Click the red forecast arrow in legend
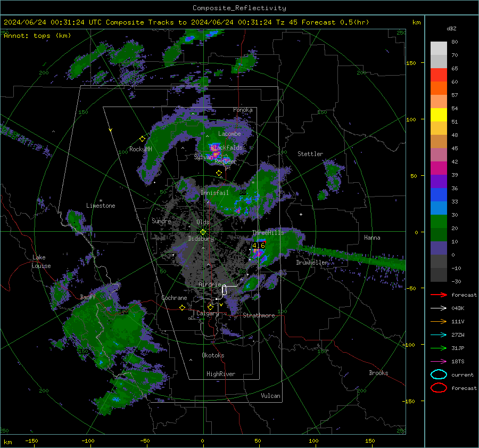The width and height of the screenshot is (479, 448). [439, 295]
